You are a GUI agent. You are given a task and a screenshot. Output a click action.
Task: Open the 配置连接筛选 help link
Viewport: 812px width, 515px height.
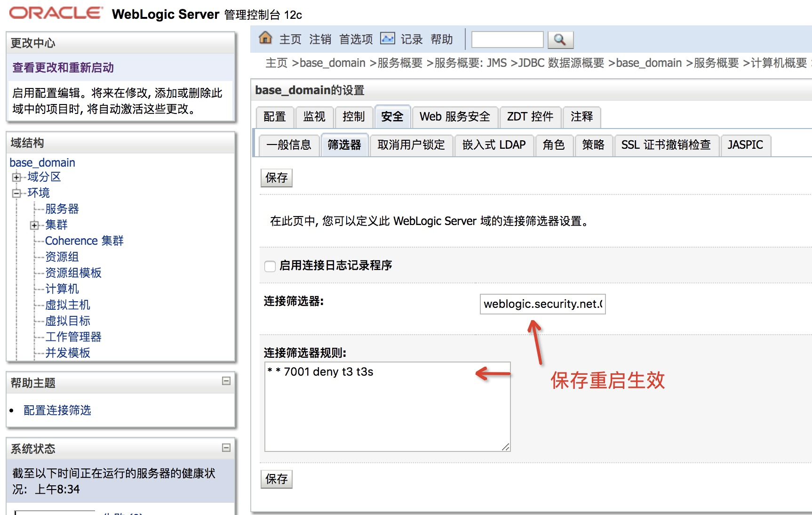coord(57,410)
